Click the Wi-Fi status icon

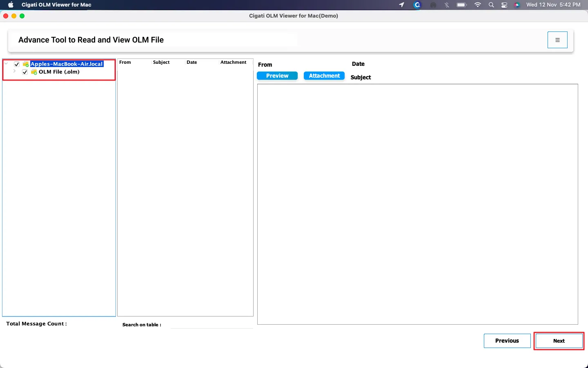tap(477, 5)
